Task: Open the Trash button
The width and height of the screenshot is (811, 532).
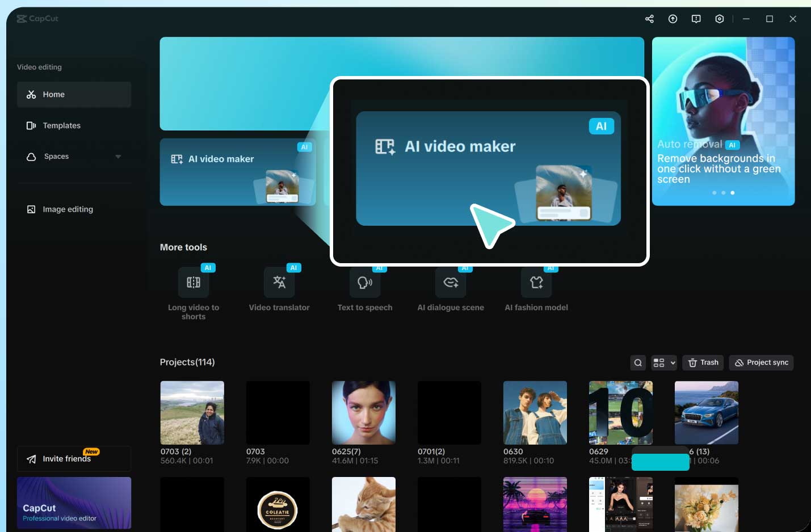Action: 703,363
